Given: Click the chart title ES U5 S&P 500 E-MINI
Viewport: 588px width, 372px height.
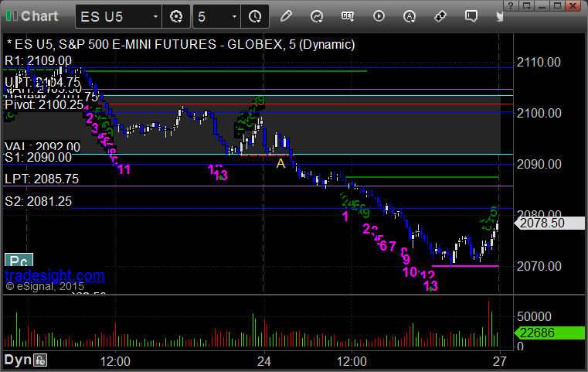Looking at the screenshot, I should point(181,44).
